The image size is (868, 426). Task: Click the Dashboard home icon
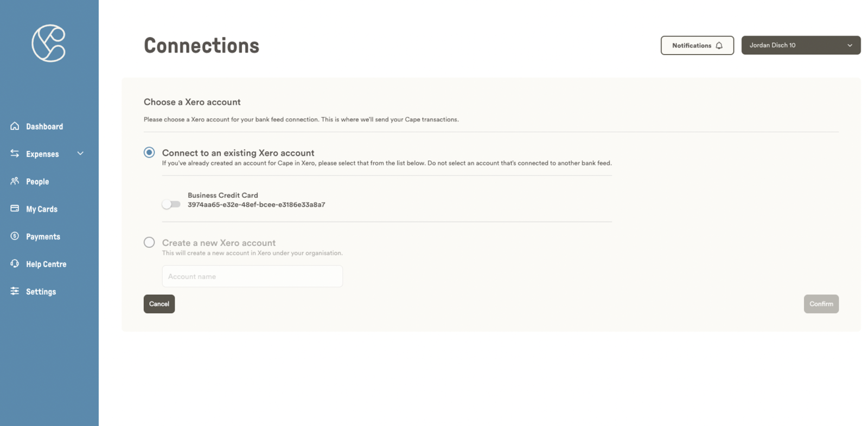coord(15,126)
